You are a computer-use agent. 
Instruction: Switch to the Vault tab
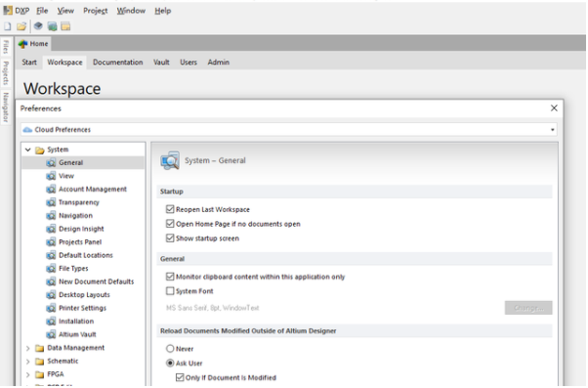161,63
